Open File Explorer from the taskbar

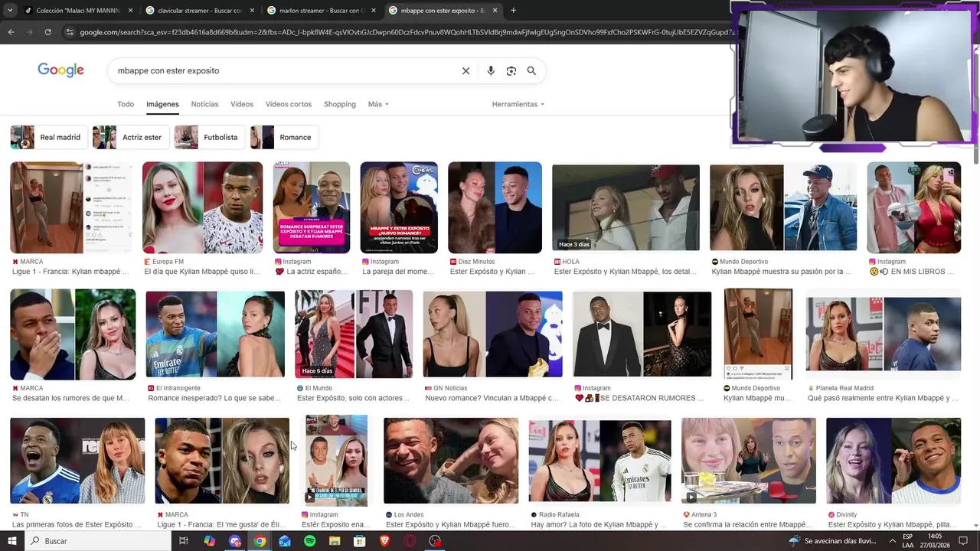tap(335, 541)
